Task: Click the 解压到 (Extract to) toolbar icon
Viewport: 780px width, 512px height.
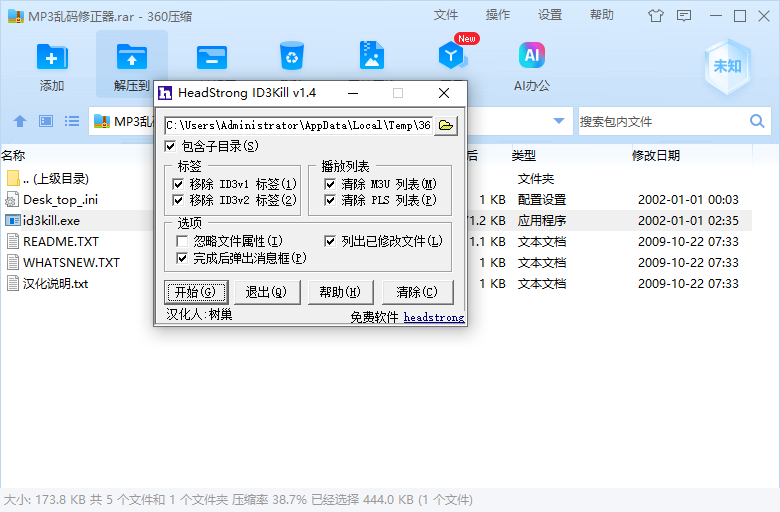Action: (132, 57)
